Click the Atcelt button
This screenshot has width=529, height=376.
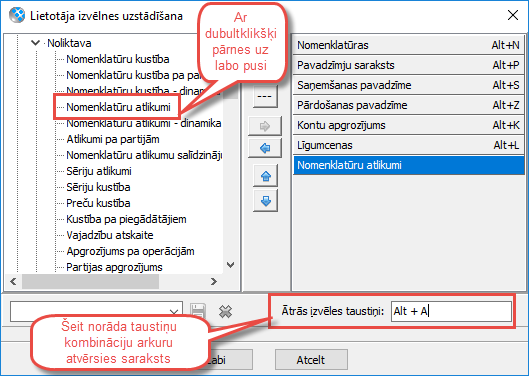(311, 360)
